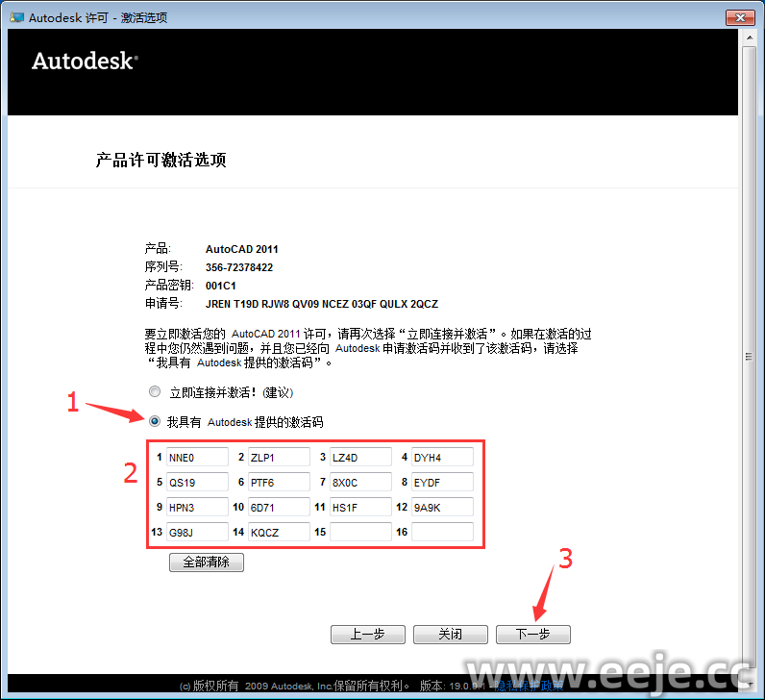Click the 全部清除 clear all button

(x=207, y=562)
